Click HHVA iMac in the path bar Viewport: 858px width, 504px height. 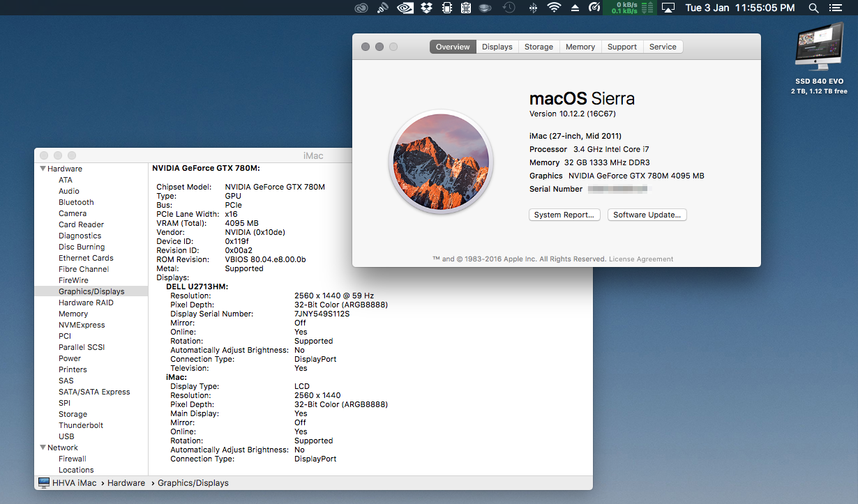pos(75,482)
